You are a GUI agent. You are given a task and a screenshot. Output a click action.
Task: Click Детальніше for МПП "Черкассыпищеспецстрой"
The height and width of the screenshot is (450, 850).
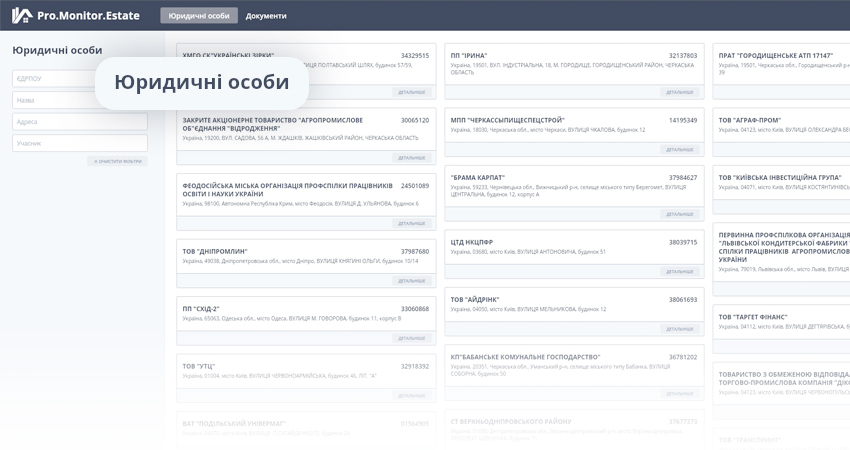(680, 149)
